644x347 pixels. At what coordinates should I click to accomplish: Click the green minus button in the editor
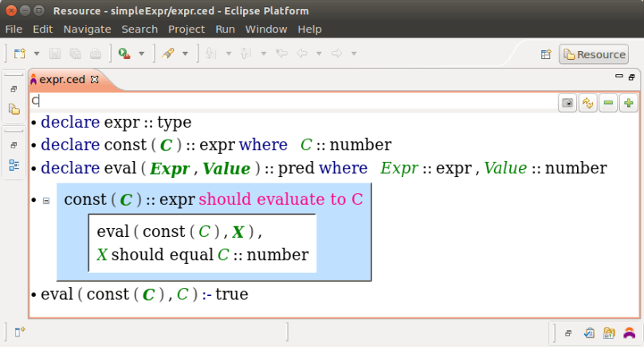[608, 103]
